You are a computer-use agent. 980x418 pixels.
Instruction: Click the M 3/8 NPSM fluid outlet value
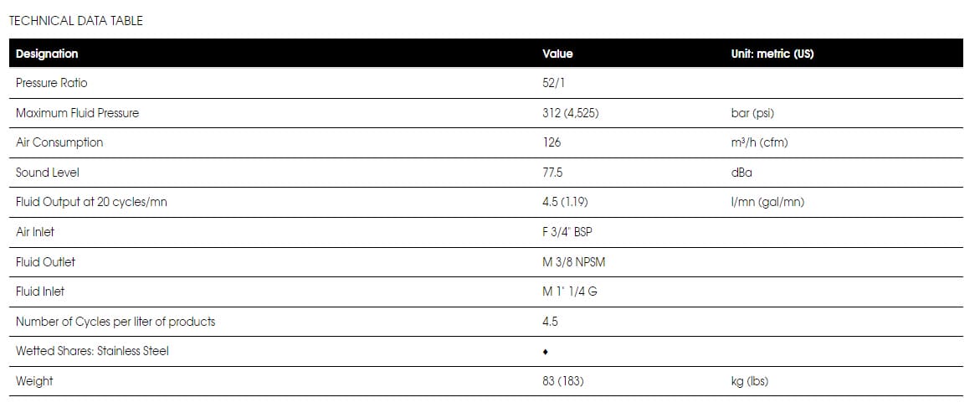click(x=574, y=262)
